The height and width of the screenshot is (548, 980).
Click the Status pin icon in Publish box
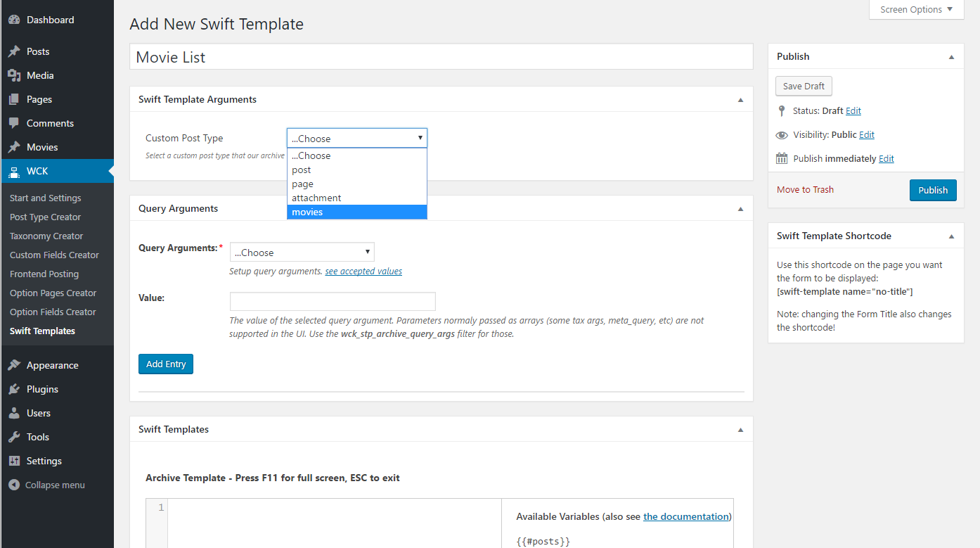tap(782, 110)
